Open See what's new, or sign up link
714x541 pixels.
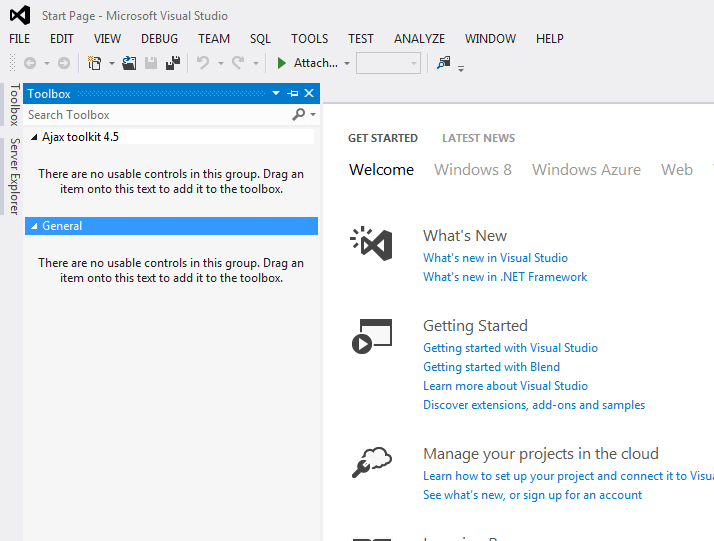(532, 495)
